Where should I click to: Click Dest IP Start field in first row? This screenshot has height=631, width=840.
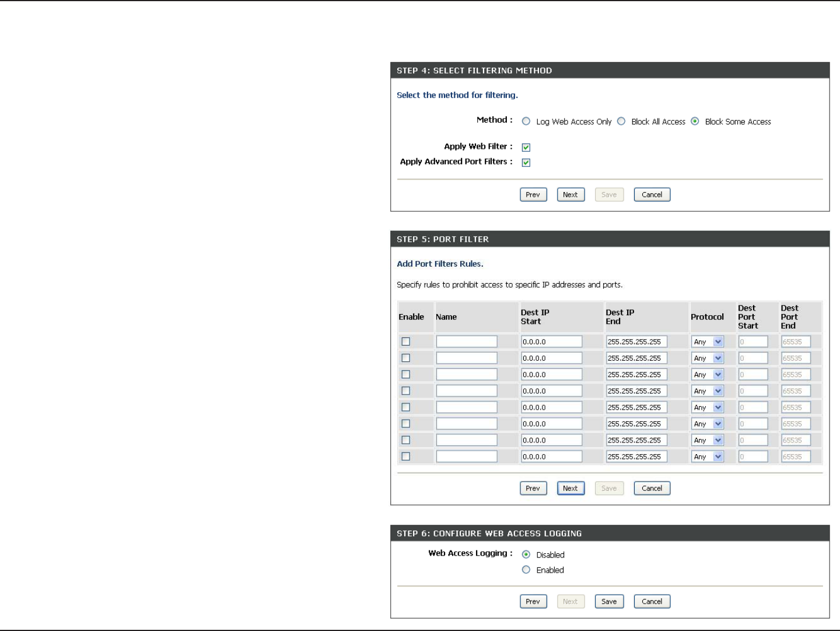point(551,341)
